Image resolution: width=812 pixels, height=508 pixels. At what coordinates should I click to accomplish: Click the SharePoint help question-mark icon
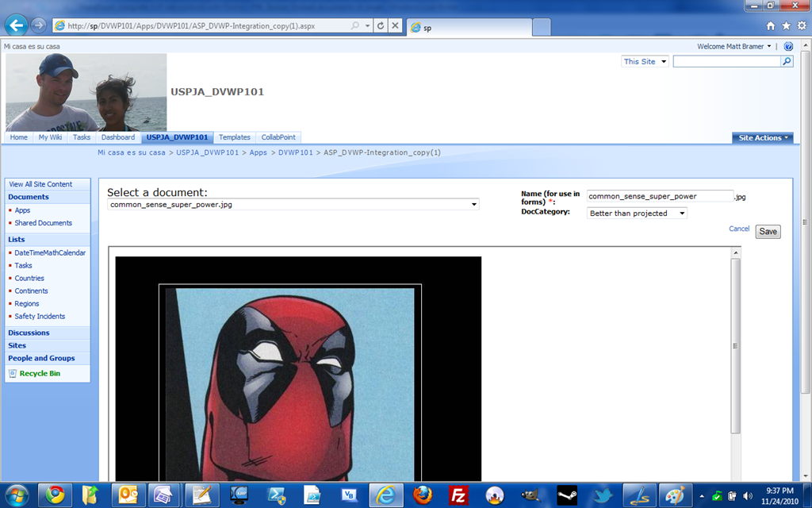(x=788, y=46)
